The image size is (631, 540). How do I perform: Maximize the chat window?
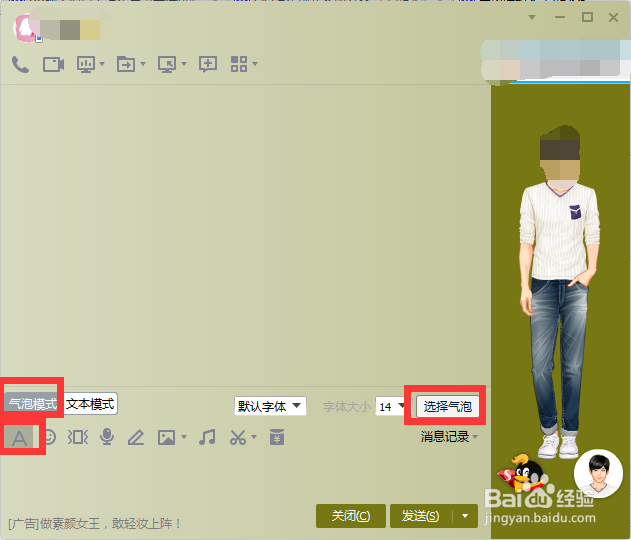tap(587, 17)
